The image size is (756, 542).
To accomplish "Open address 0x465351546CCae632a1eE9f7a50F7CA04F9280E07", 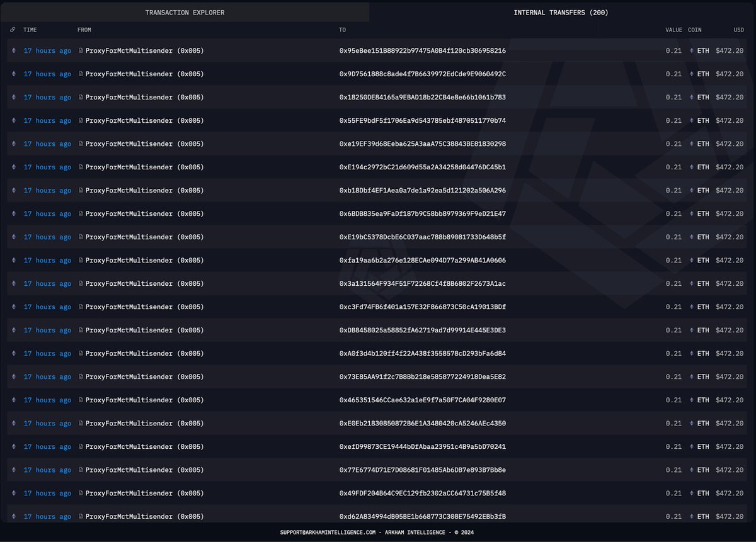I will 422,400.
